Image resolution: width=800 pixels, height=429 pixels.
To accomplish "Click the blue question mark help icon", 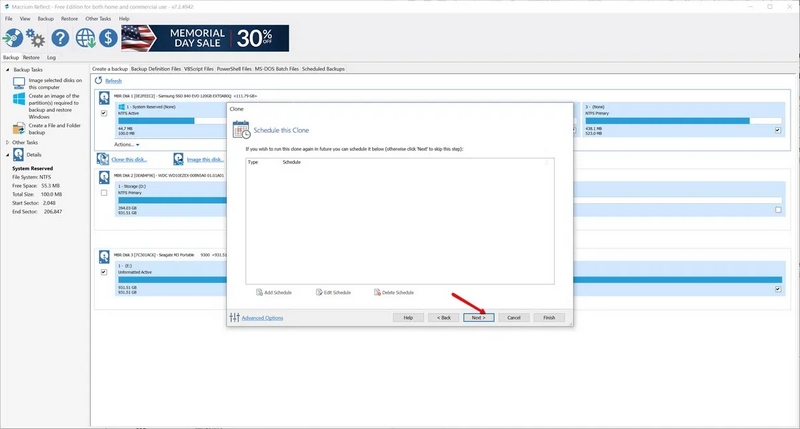I will (60, 38).
